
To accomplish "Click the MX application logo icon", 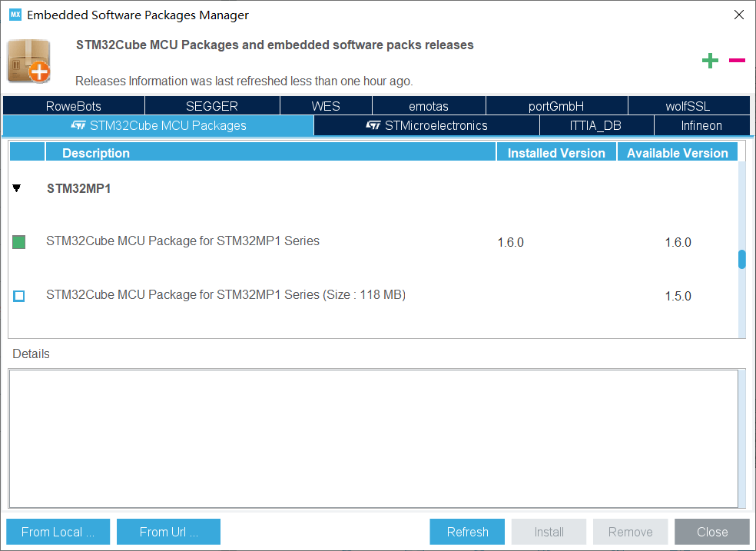I will [x=15, y=15].
